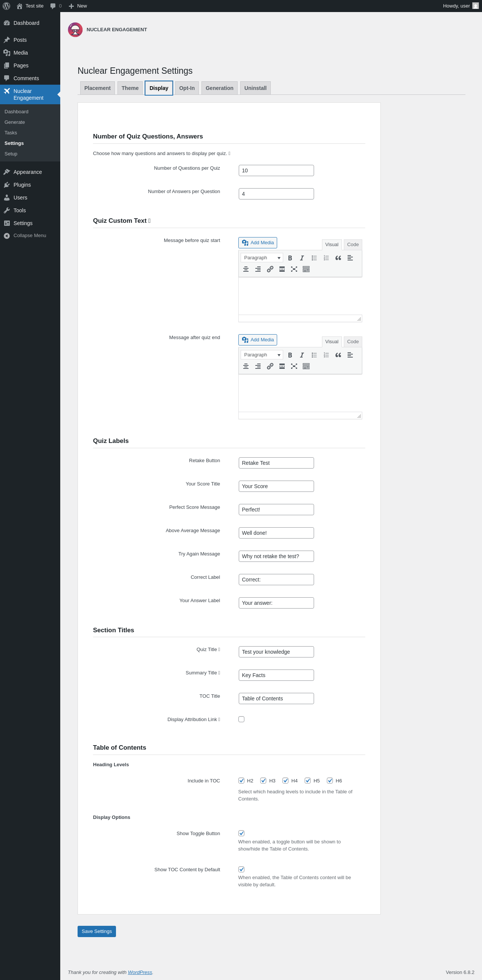Click the WordPress logo in admin bar
The image size is (482, 980).
pyautogui.click(x=6, y=6)
